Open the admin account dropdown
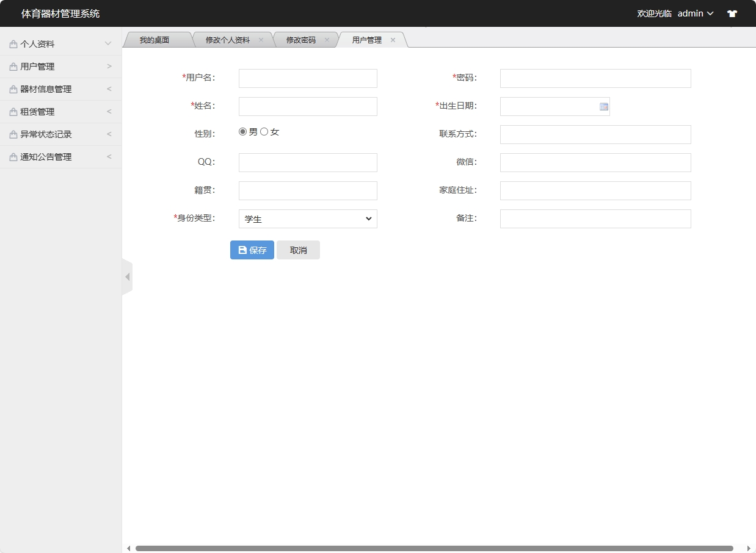 tap(695, 13)
